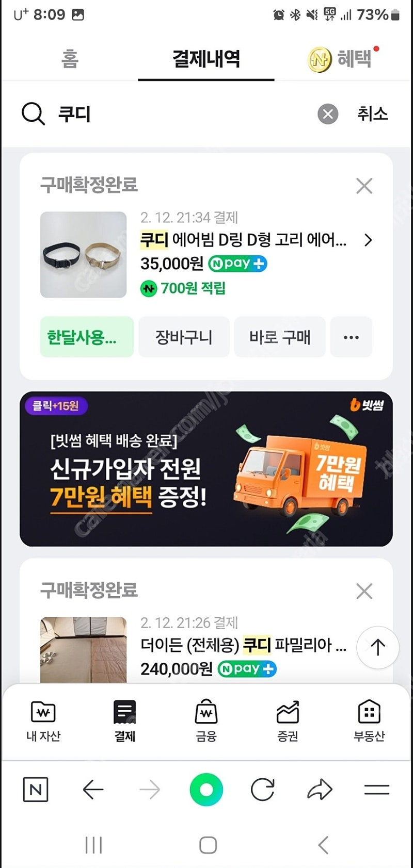Open the 금융 shopping bag icon

[x=206, y=712]
